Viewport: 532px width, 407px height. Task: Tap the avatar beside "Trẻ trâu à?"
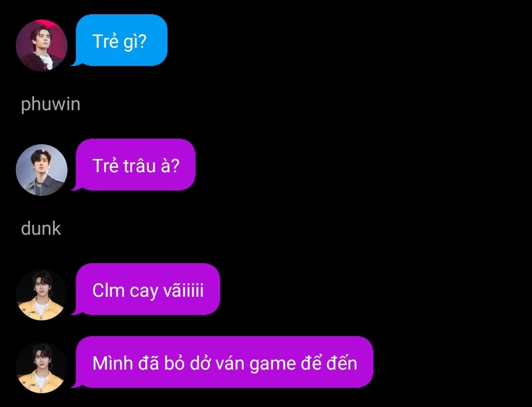click(x=42, y=170)
